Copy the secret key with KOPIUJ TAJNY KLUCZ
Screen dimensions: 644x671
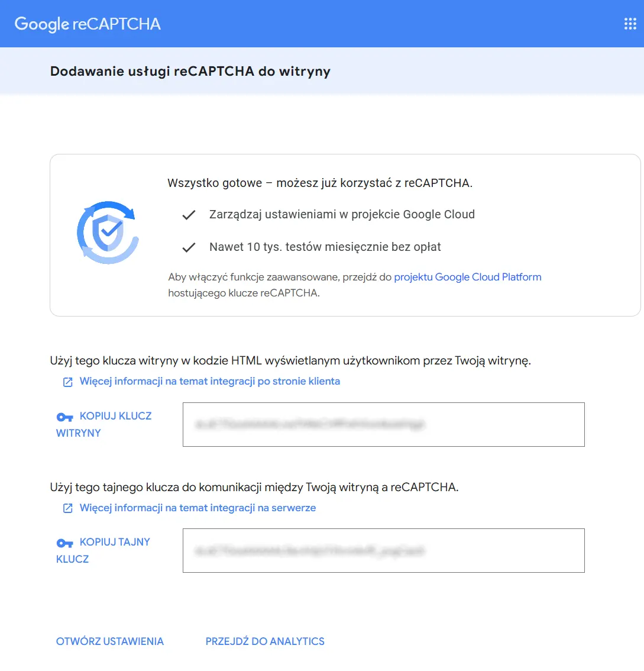(103, 550)
